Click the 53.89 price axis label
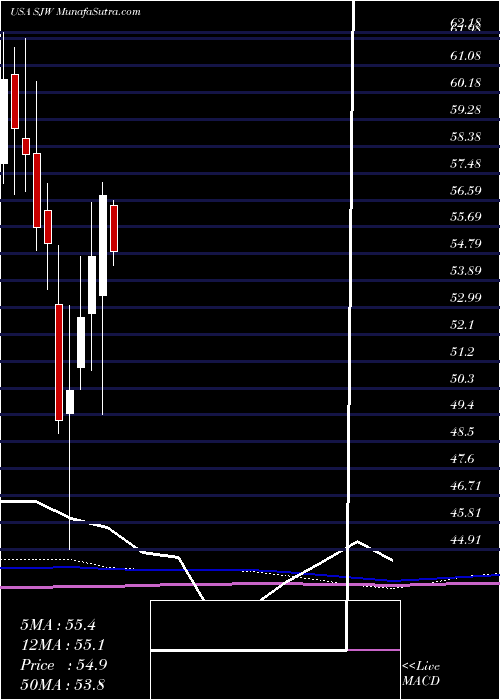Screen dimensions: 500x700 tap(465, 271)
